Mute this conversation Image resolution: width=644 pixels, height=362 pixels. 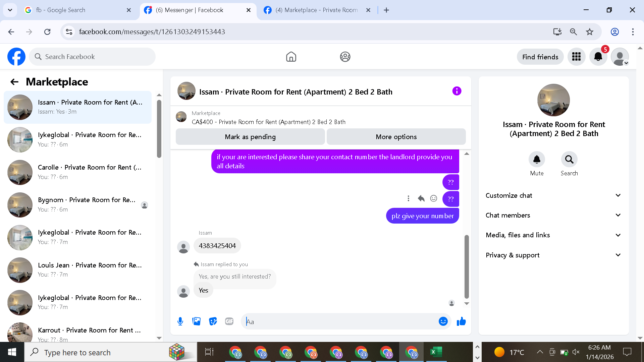coord(537,160)
